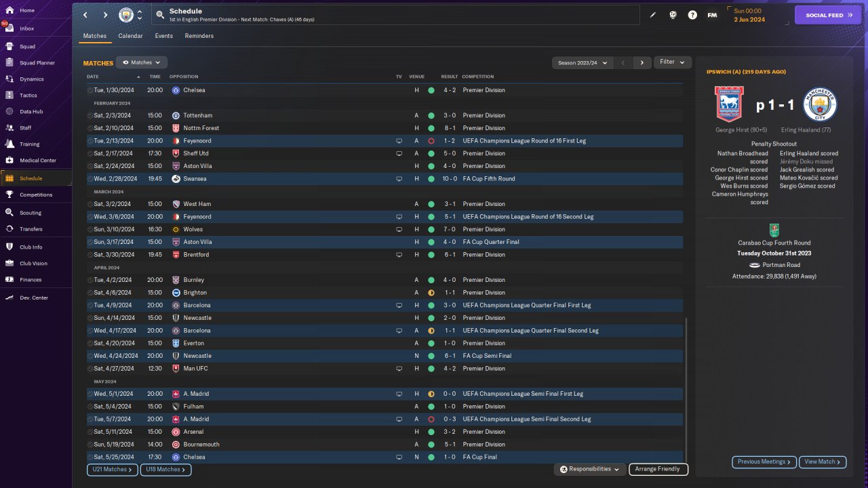Click the current date Sun 2 Jun 2024

pyautogui.click(x=749, y=16)
